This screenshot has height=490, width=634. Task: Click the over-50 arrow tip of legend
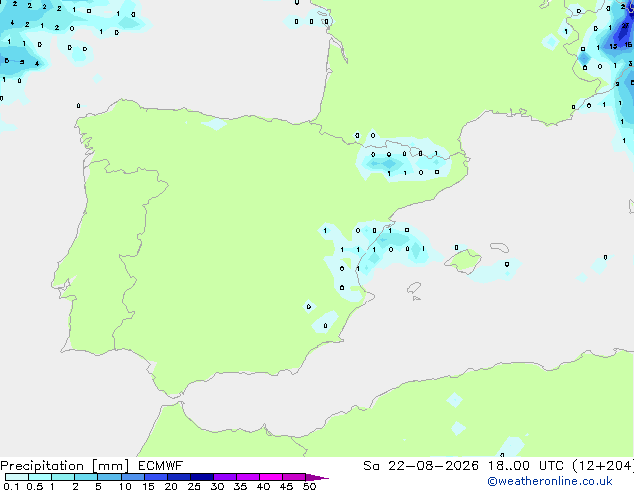point(317,477)
